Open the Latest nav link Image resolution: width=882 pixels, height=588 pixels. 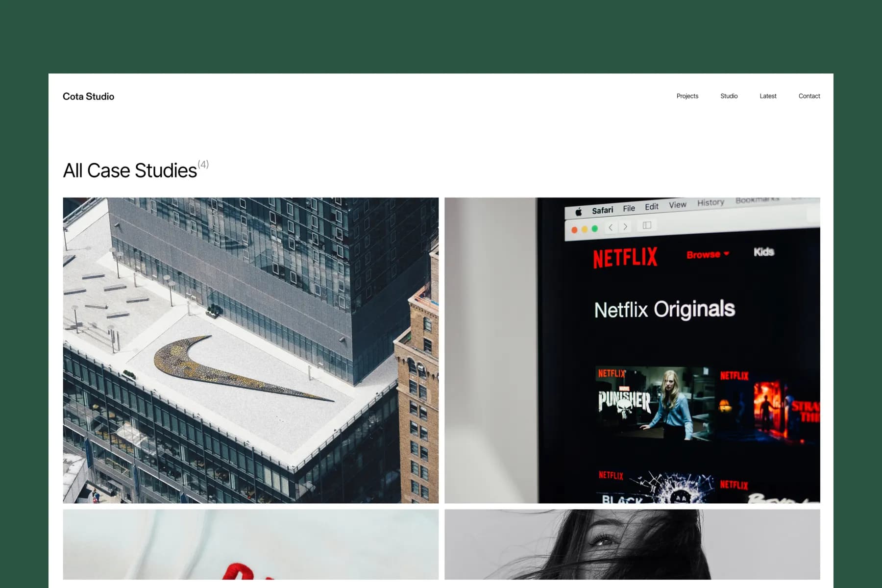click(768, 96)
